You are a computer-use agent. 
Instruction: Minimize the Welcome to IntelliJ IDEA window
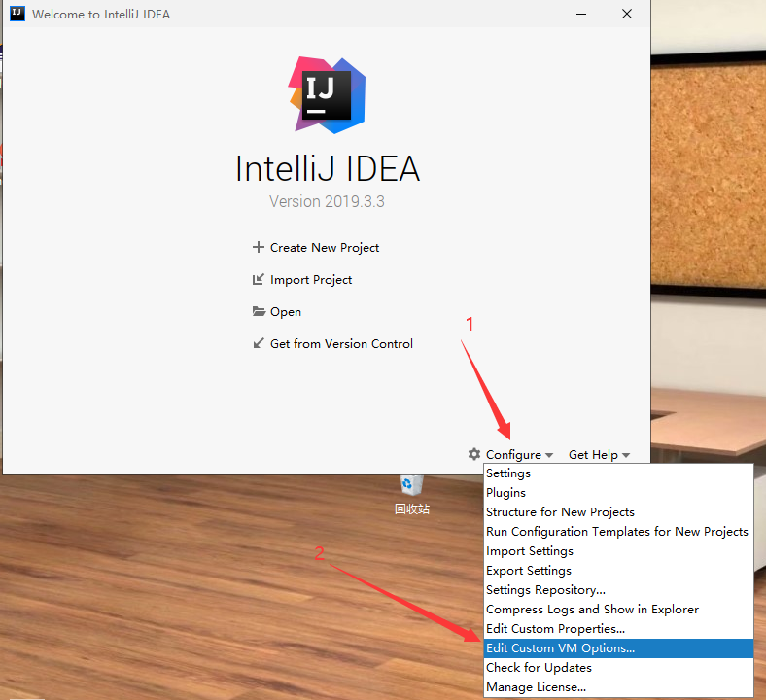581,14
